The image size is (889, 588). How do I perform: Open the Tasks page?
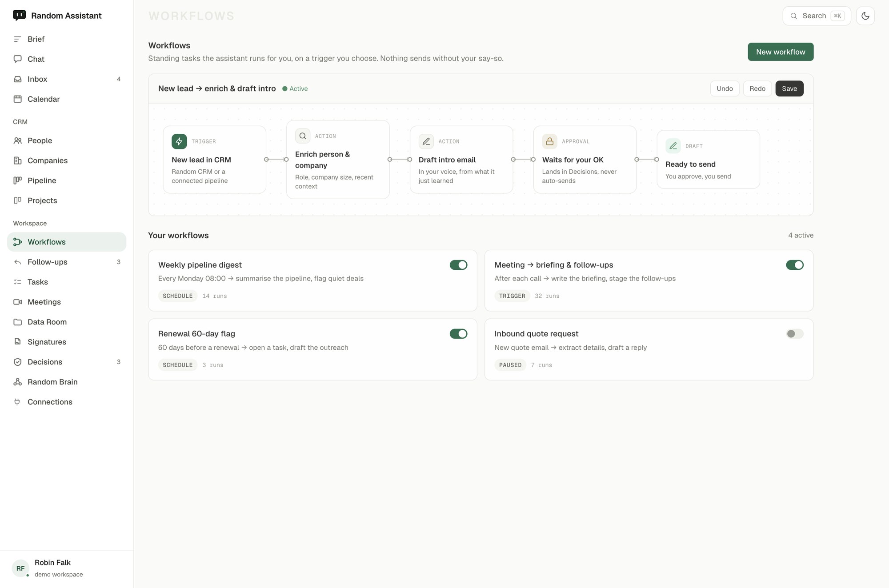click(67, 282)
